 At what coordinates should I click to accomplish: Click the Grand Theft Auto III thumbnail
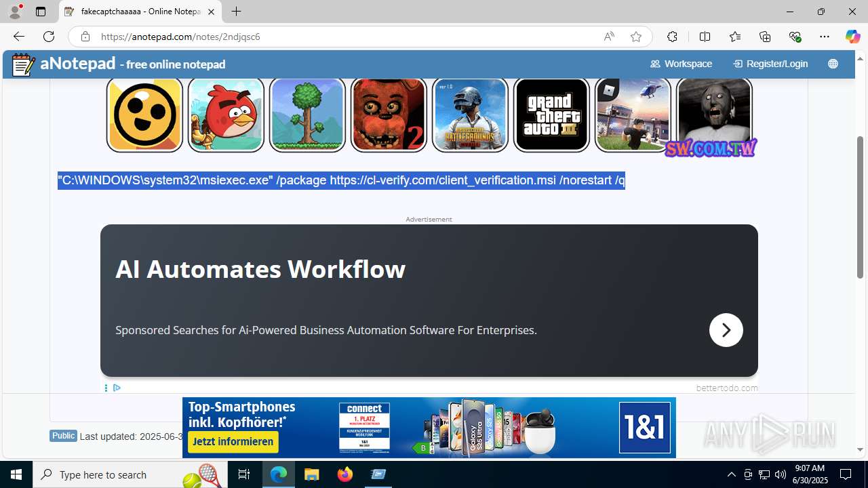551,115
